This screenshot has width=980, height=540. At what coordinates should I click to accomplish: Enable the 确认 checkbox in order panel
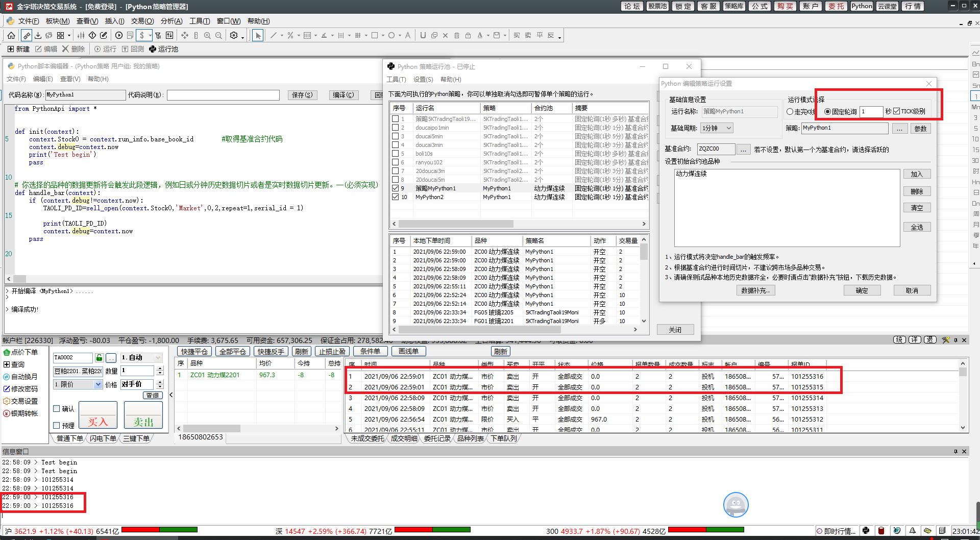57,408
